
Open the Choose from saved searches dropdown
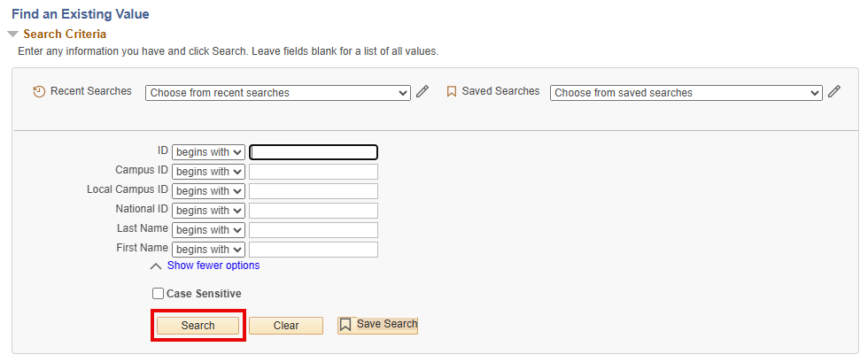[x=686, y=93]
